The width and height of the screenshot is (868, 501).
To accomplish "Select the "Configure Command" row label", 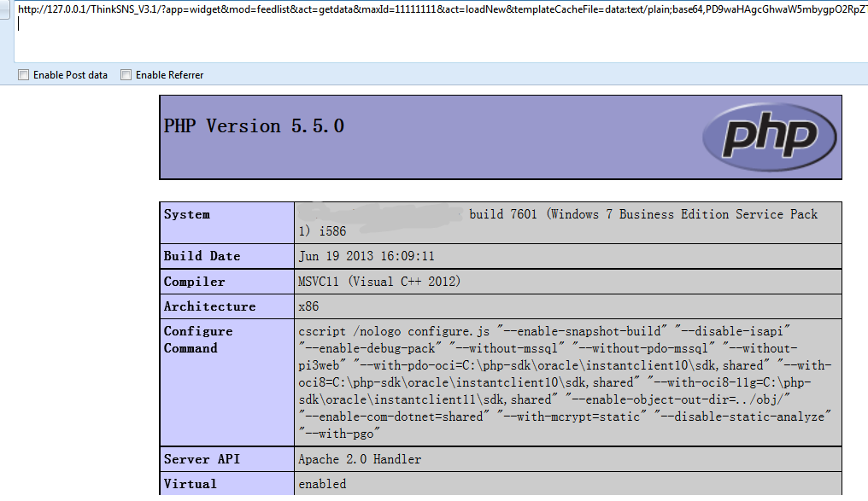I will tap(198, 340).
